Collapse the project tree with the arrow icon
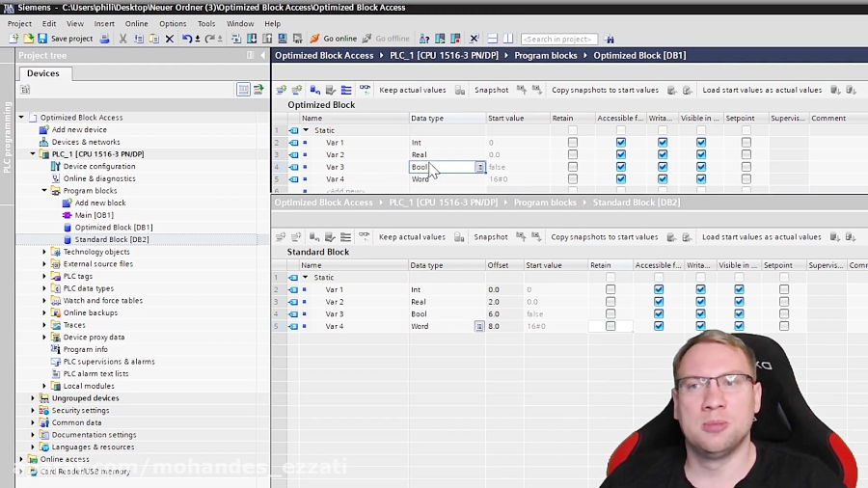 pyautogui.click(x=261, y=55)
